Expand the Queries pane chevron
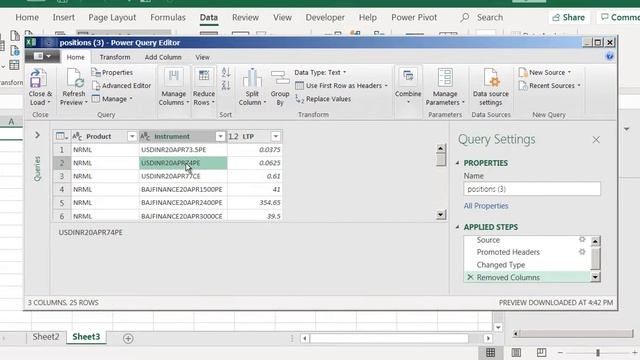 pyautogui.click(x=37, y=135)
